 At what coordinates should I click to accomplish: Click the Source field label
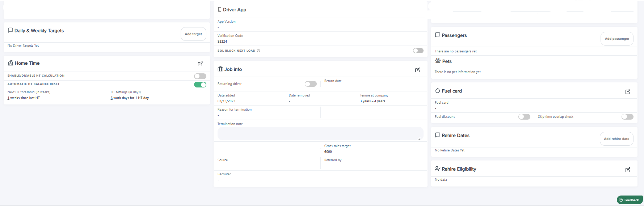(223, 160)
